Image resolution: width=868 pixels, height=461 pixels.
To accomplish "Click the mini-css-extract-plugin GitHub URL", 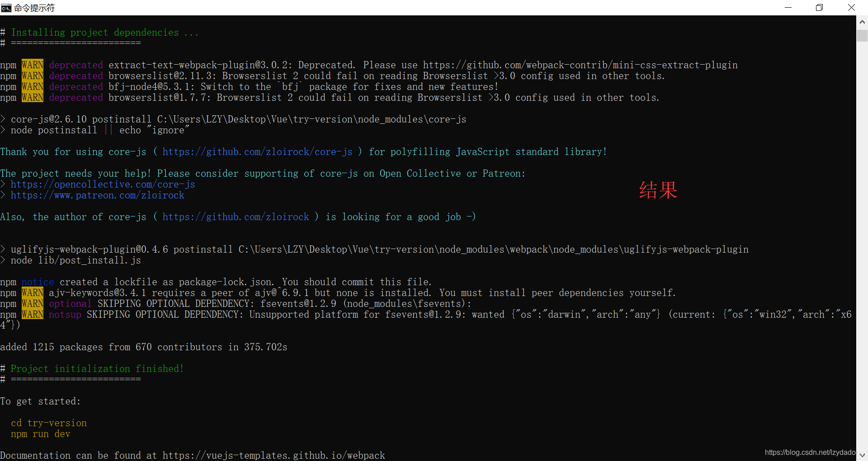I will click(580, 65).
